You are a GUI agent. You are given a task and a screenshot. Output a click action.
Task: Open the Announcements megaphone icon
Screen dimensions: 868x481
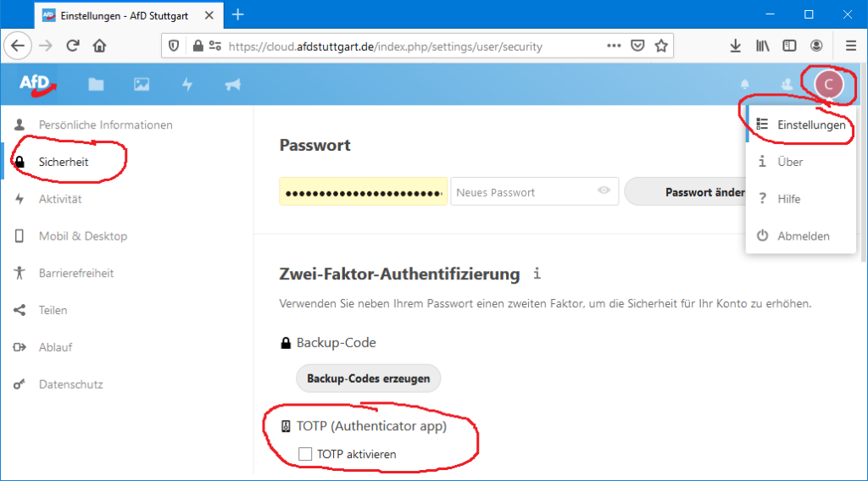pos(232,84)
